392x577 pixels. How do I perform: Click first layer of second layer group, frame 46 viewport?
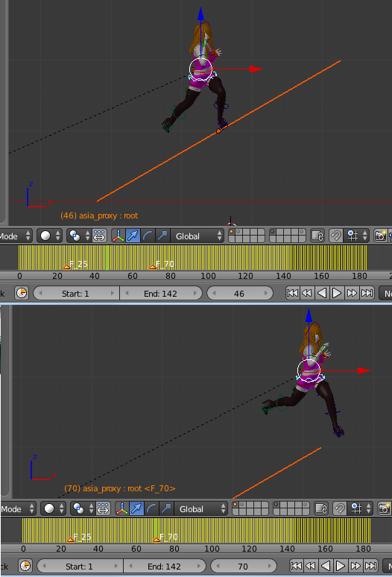click(273, 232)
